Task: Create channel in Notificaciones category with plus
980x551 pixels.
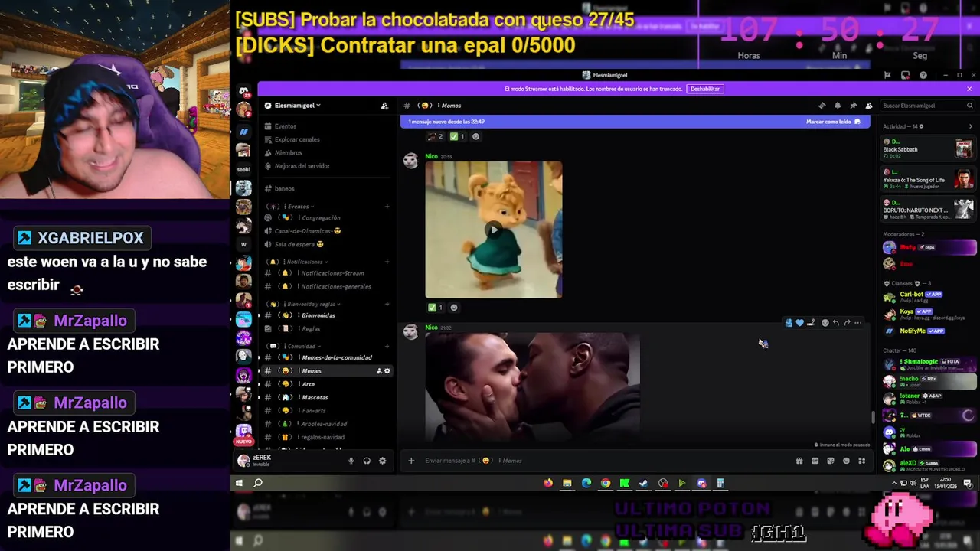Action: pos(387,262)
